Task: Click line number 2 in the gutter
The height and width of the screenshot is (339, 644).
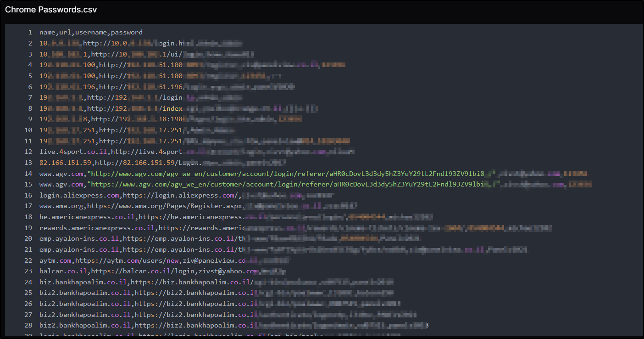Action: pos(30,43)
